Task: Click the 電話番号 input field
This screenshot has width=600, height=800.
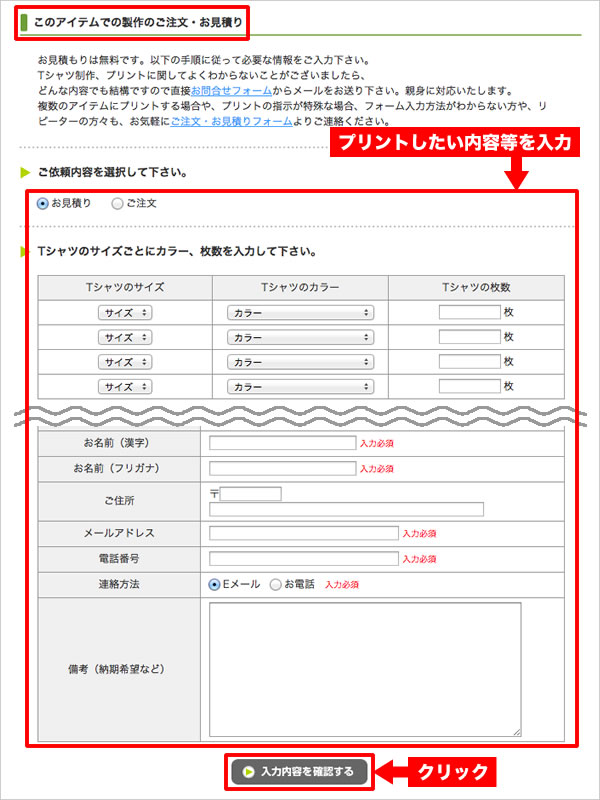Action: [x=303, y=559]
